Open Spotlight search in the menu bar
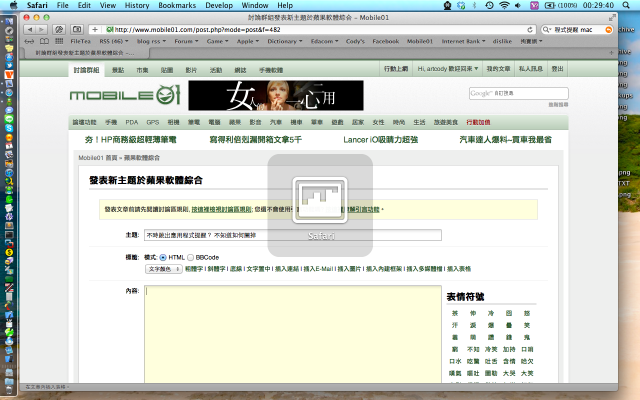 pyautogui.click(x=626, y=5)
